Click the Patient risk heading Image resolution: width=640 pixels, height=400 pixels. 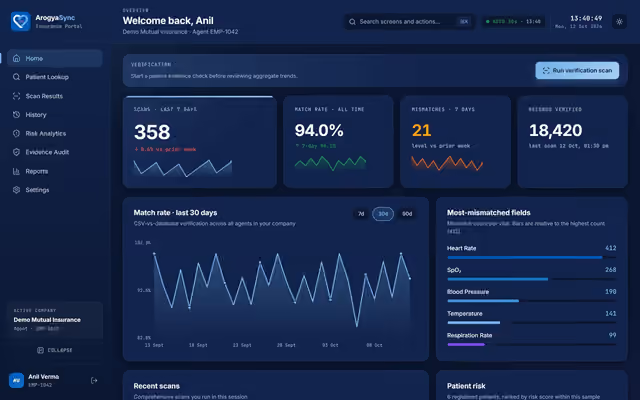point(466,386)
